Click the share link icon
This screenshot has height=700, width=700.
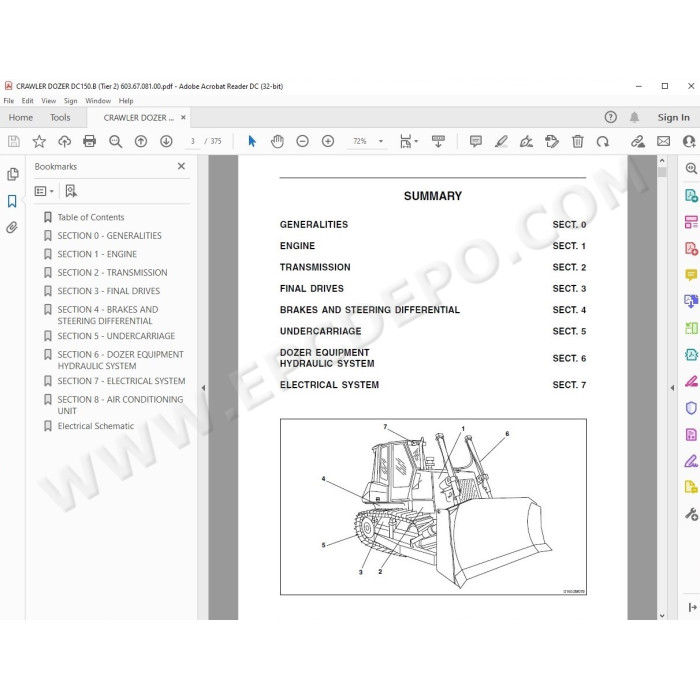(x=638, y=142)
